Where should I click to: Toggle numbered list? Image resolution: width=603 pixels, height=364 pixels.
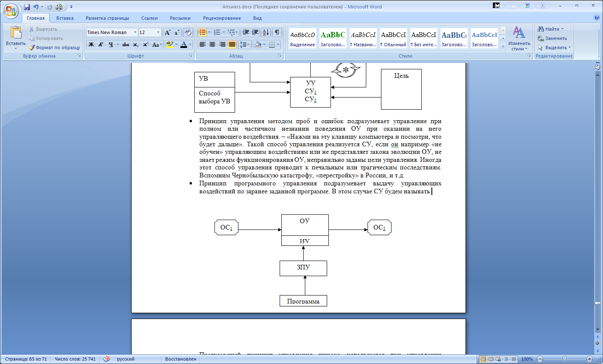tap(217, 32)
